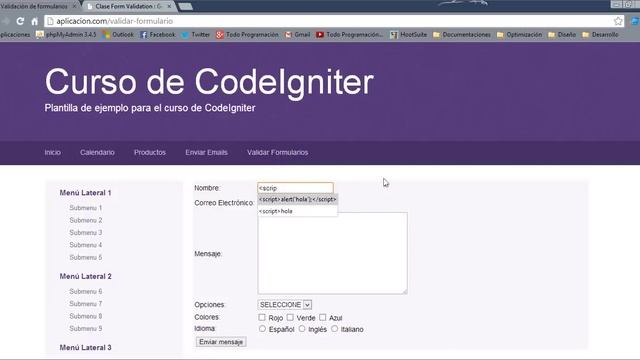Close the Clase Form Validation tab
This screenshot has width=640, height=360.
[x=169, y=6]
